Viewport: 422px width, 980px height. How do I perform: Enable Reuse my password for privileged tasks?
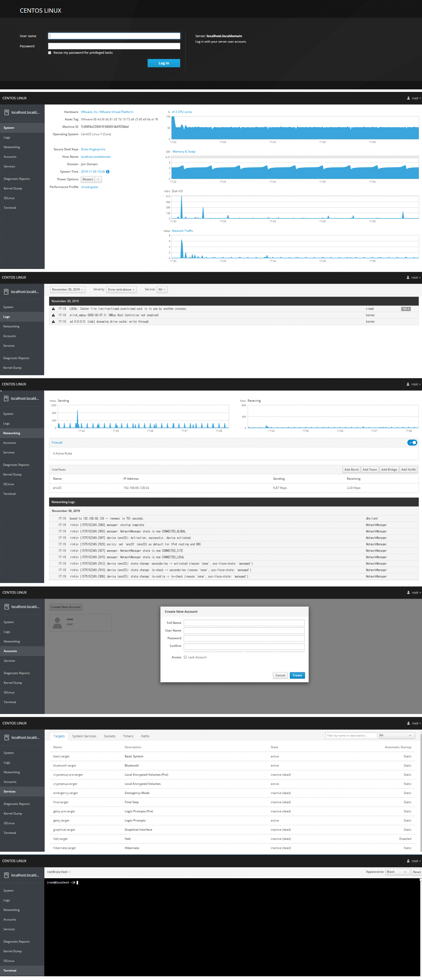click(x=50, y=53)
